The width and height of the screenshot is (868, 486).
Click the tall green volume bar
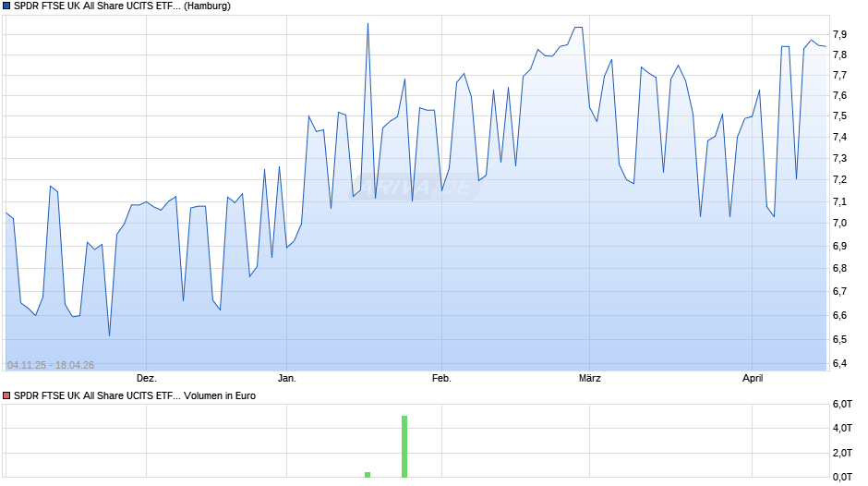click(404, 446)
